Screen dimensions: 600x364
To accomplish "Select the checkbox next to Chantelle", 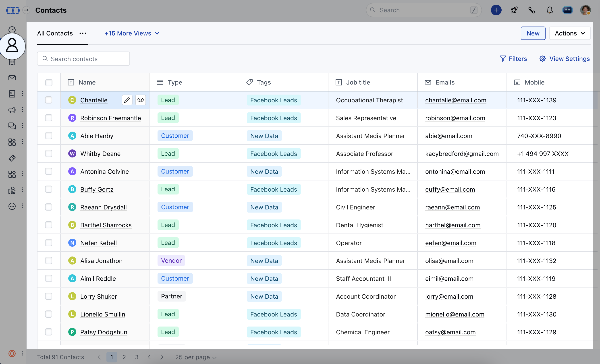I will click(49, 100).
